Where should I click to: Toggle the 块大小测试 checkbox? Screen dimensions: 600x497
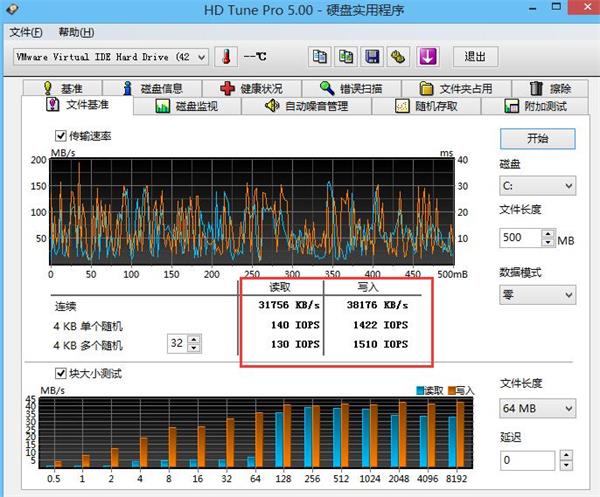(x=61, y=373)
